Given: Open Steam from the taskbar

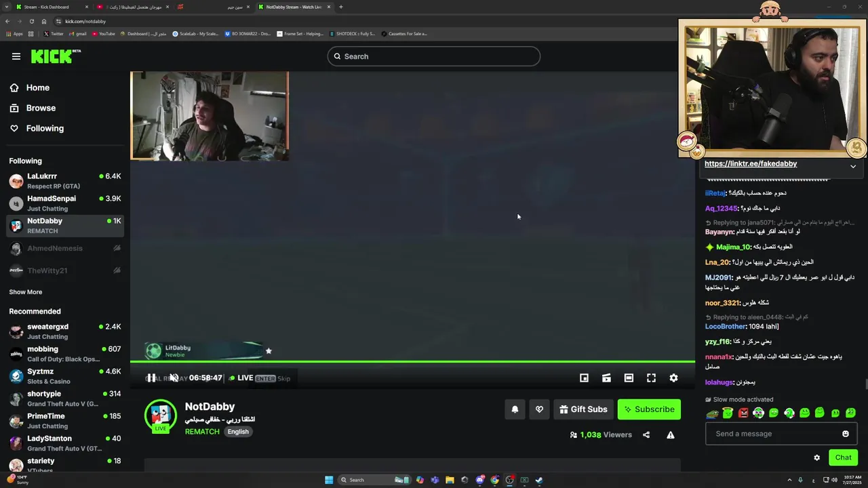Looking at the screenshot, I should tap(539, 480).
